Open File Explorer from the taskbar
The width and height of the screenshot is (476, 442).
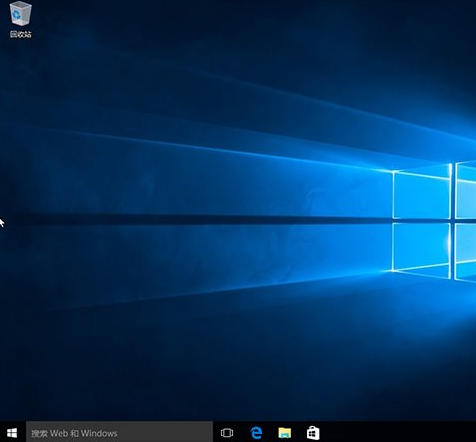pyautogui.click(x=284, y=433)
